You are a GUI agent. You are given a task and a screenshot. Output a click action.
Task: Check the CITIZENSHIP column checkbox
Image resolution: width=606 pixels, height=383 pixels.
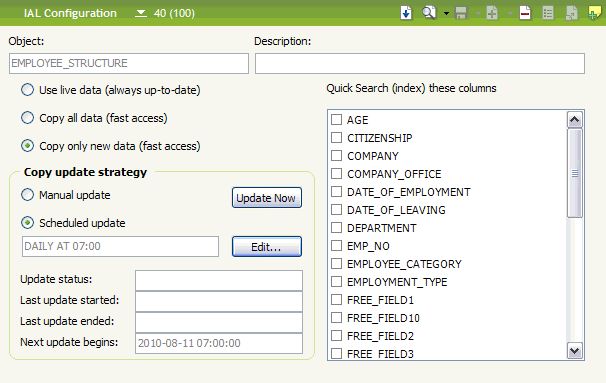[x=337, y=138]
